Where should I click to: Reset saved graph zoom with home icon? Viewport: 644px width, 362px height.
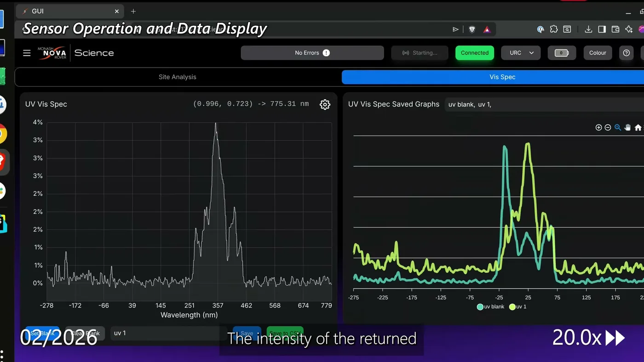(638, 128)
